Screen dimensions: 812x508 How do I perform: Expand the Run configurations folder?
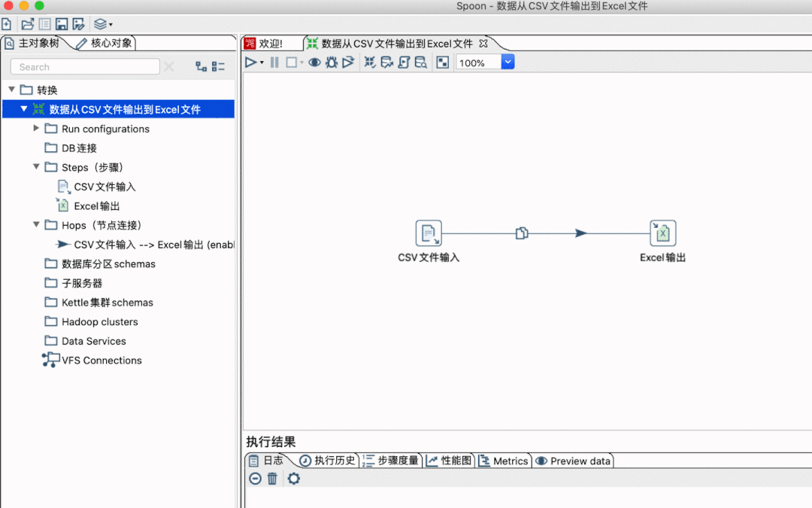pos(36,128)
